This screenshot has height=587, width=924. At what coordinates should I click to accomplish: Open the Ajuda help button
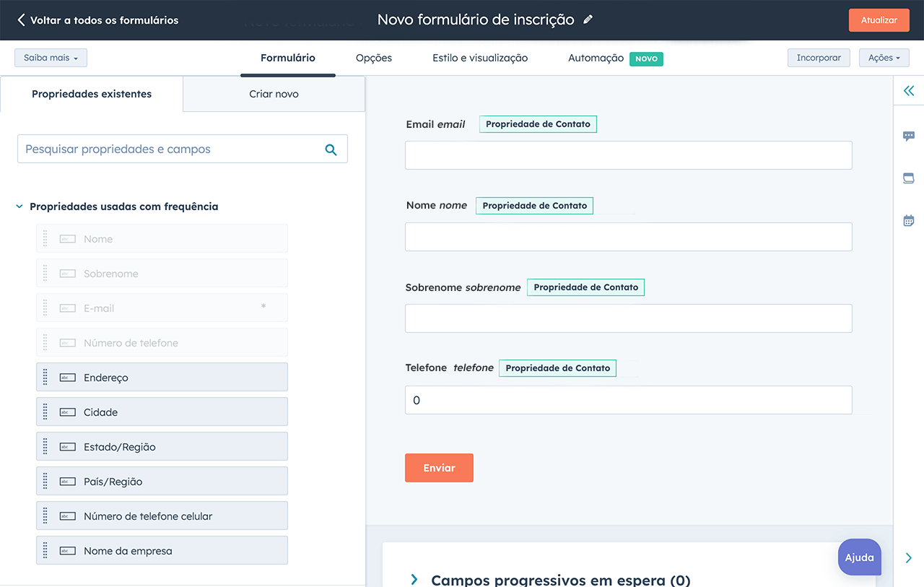pyautogui.click(x=859, y=557)
